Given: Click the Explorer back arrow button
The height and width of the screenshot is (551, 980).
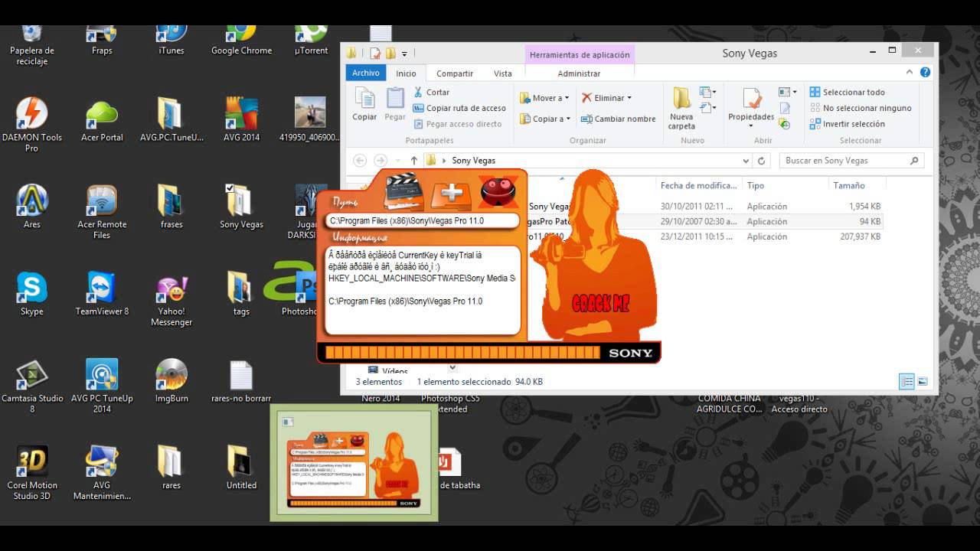Looking at the screenshot, I should pos(360,161).
